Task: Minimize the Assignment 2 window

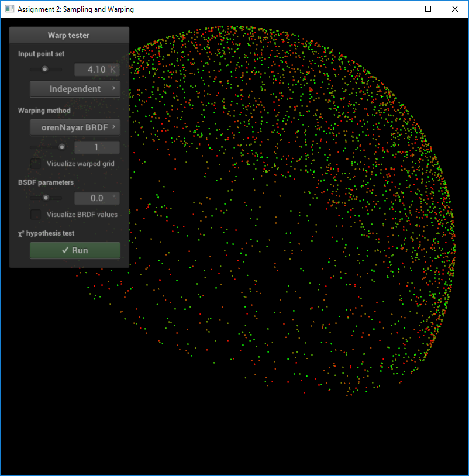Action: [402, 9]
